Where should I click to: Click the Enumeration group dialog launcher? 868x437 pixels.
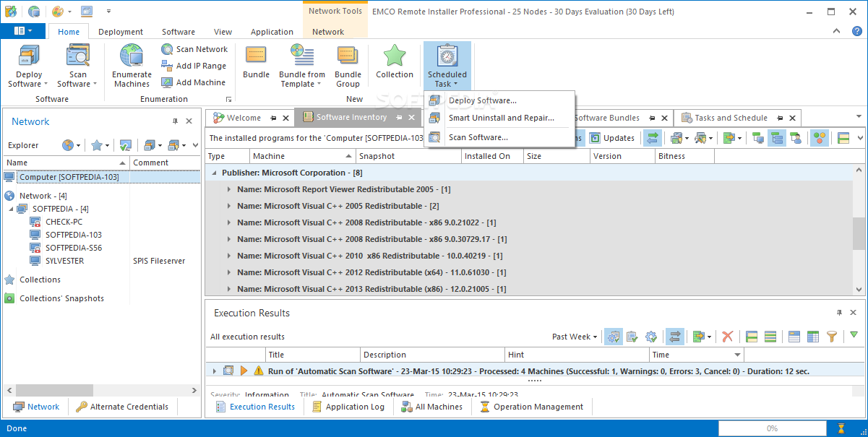229,99
